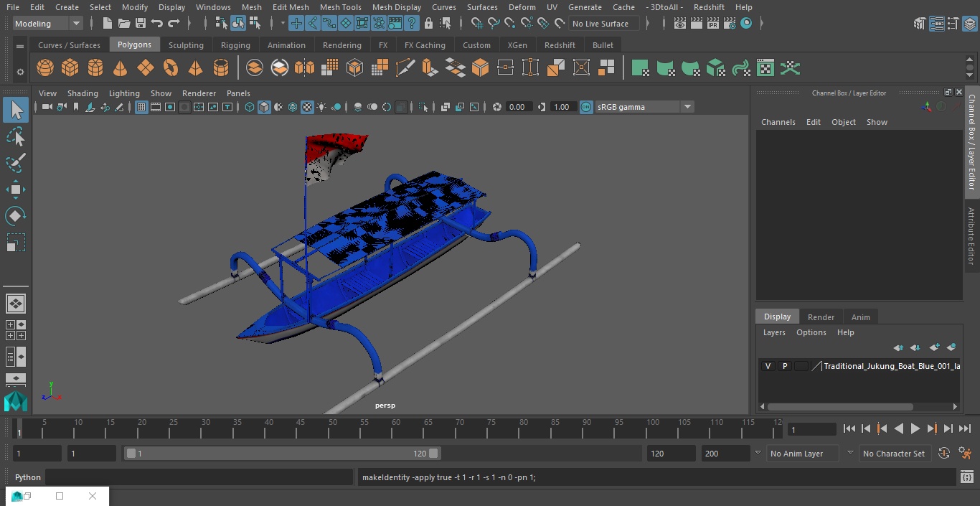Toggle the viewport grid display button
Viewport: 980px width, 506px height.
pos(141,107)
